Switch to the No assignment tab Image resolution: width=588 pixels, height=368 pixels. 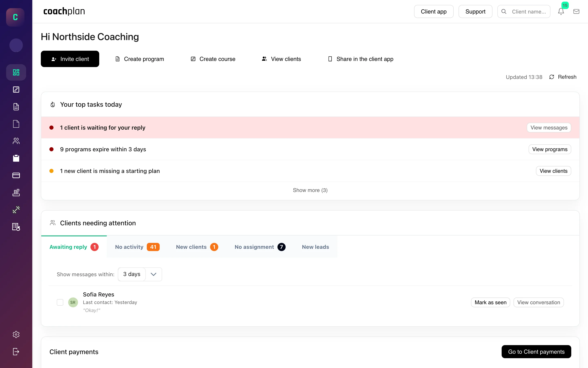coord(260,247)
